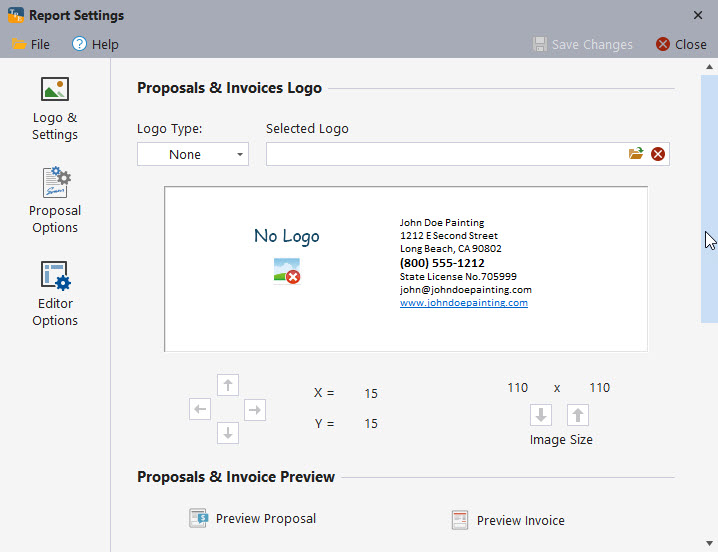Open the Proposal Options section
Screen dimensions: 718x552
pyautogui.click(x=55, y=201)
